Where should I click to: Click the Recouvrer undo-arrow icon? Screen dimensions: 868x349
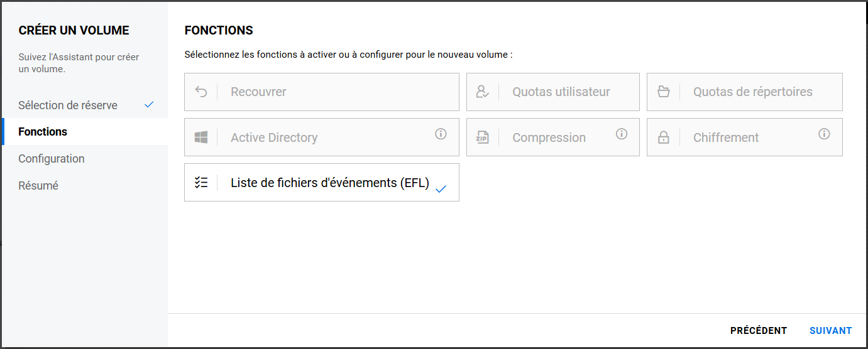tap(201, 92)
